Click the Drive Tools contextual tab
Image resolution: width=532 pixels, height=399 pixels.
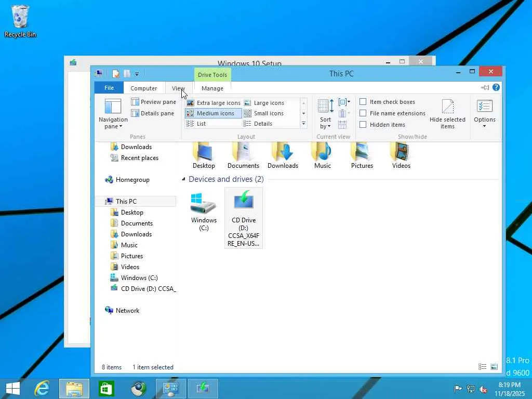click(212, 75)
